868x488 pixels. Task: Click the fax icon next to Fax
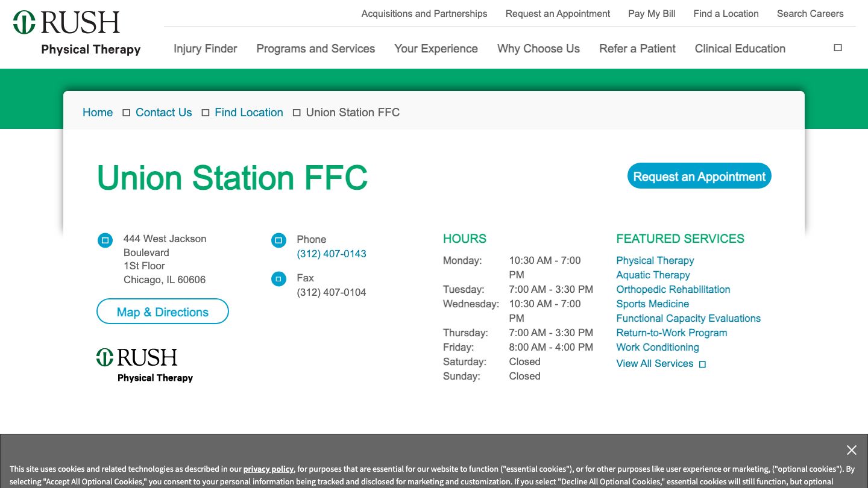click(x=278, y=278)
